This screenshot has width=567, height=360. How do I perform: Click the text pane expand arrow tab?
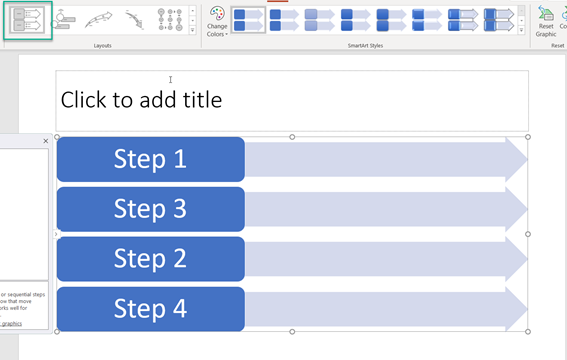(56, 234)
